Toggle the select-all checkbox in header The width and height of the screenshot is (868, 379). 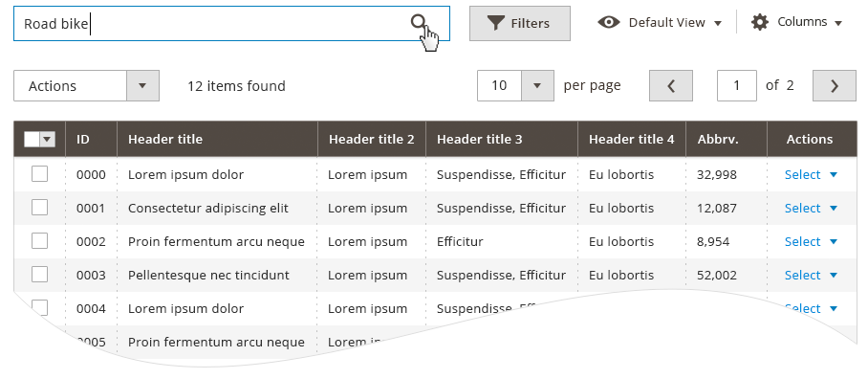coord(33,139)
